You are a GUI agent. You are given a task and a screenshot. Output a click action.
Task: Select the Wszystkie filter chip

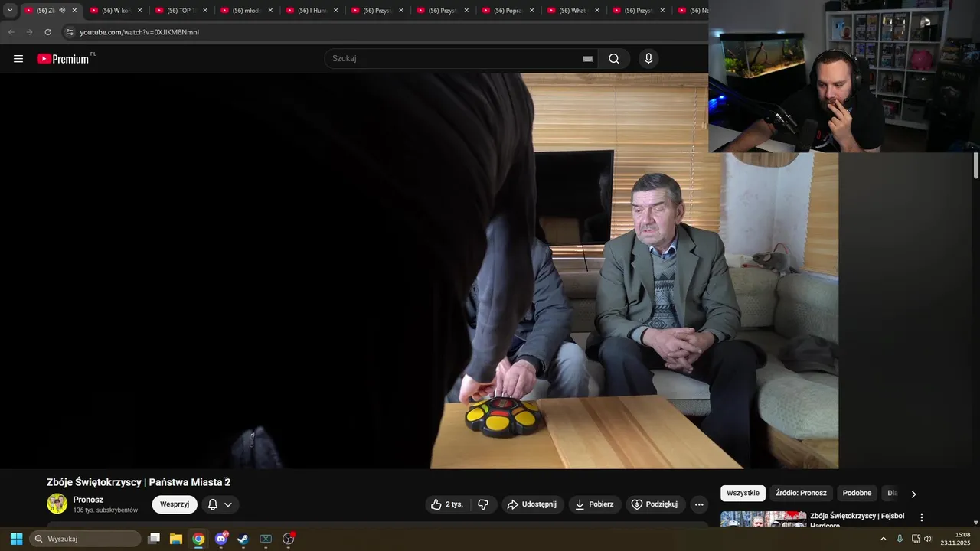(x=743, y=493)
